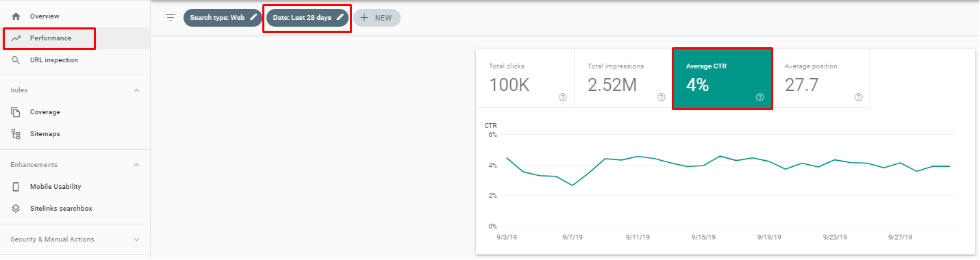
Task: Edit the Date: Last 28 days filter
Action: tap(307, 18)
